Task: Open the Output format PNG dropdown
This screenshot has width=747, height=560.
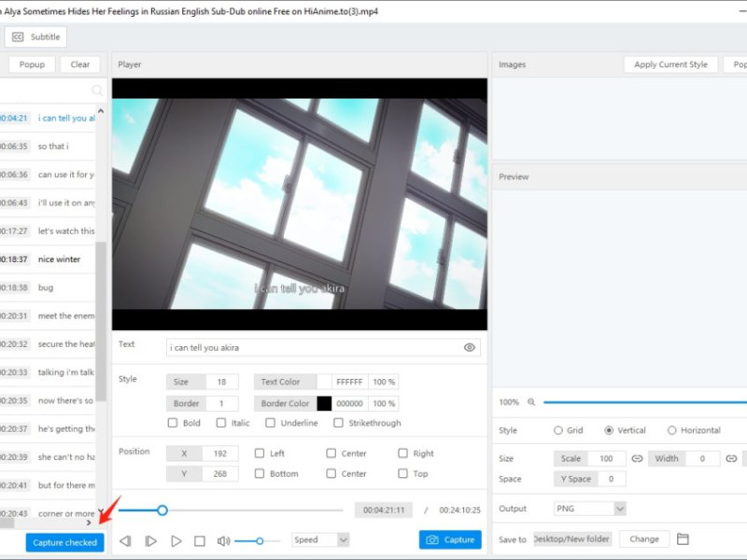Action: pos(589,509)
